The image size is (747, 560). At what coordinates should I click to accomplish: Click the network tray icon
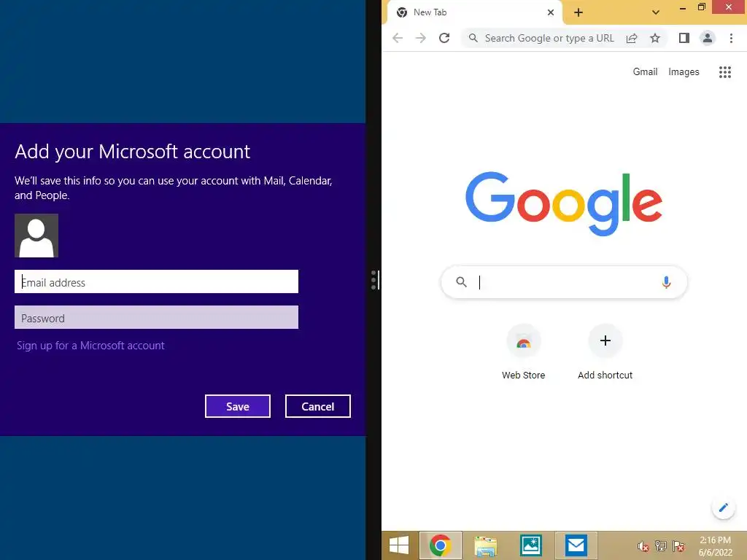661,545
